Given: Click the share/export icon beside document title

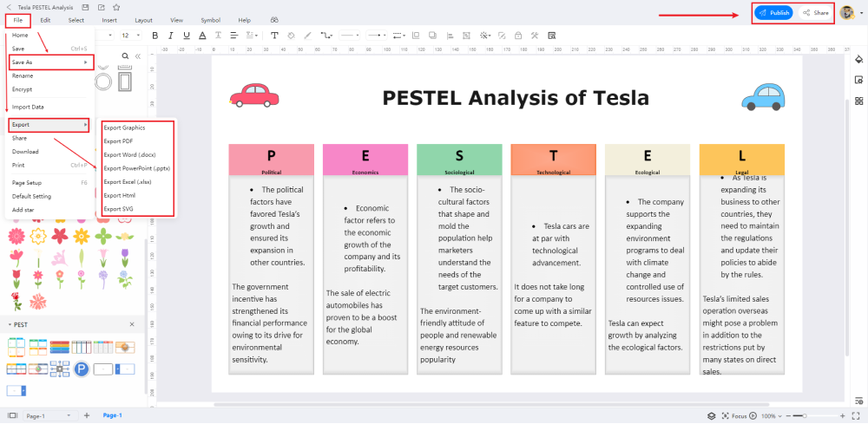Looking at the screenshot, I should (100, 8).
